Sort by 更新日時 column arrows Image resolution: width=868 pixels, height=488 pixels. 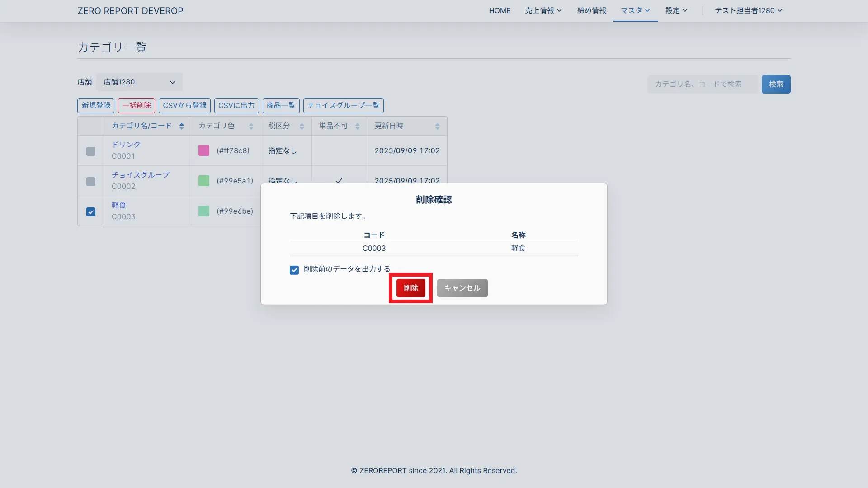point(437,126)
